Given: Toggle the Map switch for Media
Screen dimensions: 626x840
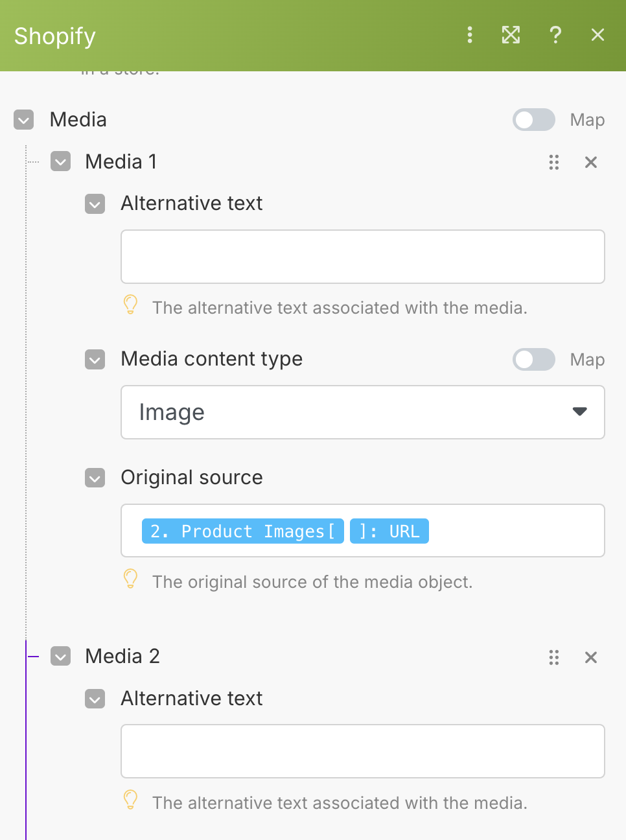Looking at the screenshot, I should 533,120.
